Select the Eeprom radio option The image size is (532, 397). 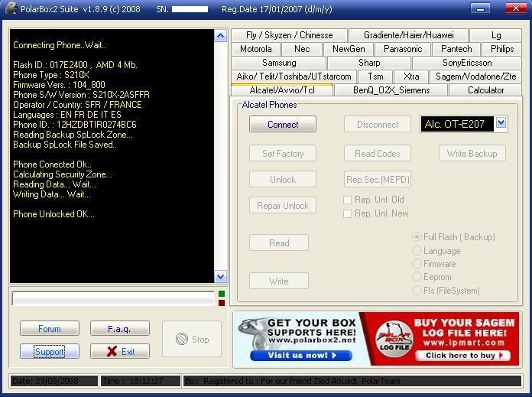(x=417, y=277)
